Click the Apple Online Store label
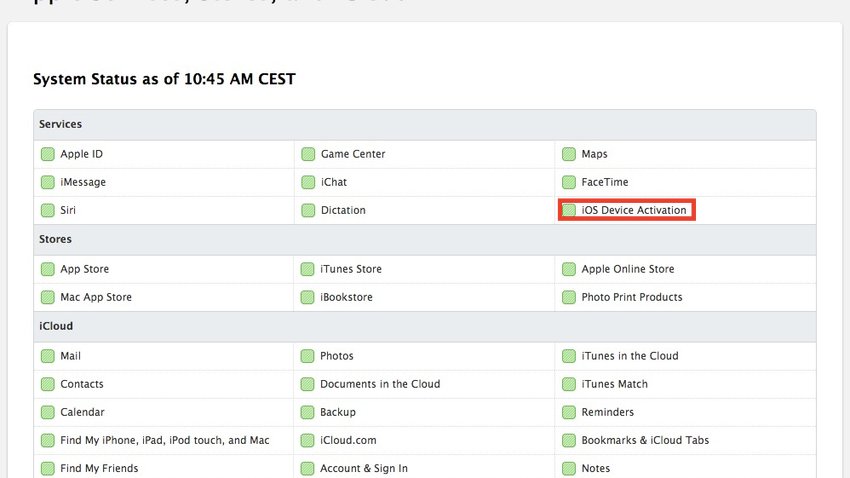850x478 pixels. (x=628, y=269)
